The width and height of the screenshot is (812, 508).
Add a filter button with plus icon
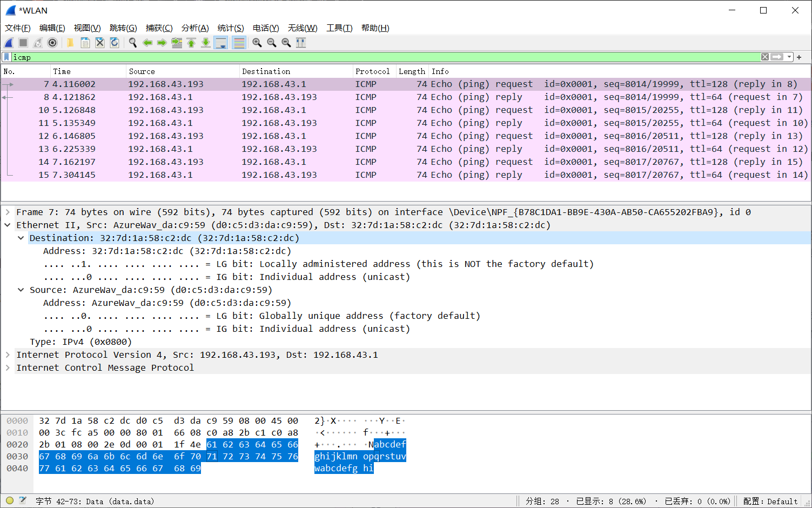tap(799, 57)
